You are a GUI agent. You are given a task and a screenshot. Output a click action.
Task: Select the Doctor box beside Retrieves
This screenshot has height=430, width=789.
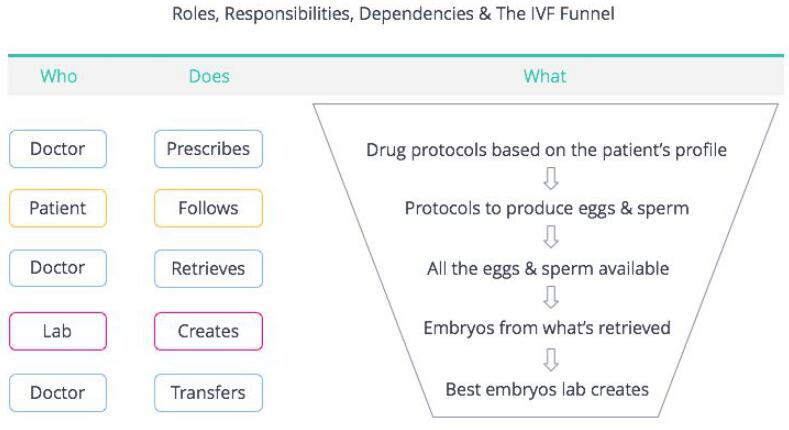58,268
